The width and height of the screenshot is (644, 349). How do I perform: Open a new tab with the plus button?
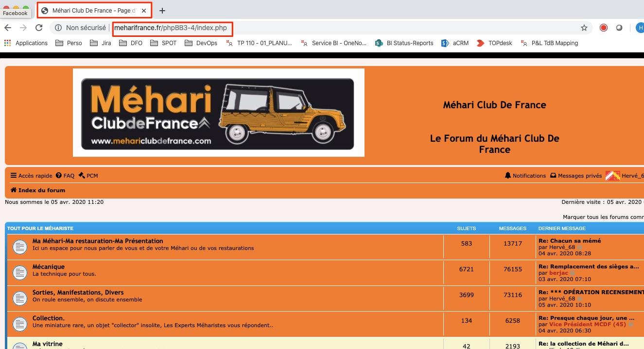click(x=162, y=11)
